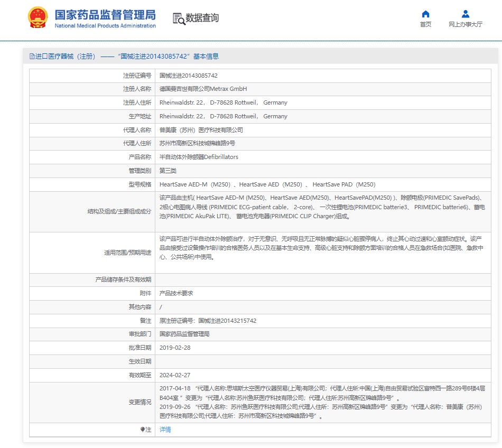Click the 生产地址 label
Viewport: 502px width, 448px height.
coord(140,116)
